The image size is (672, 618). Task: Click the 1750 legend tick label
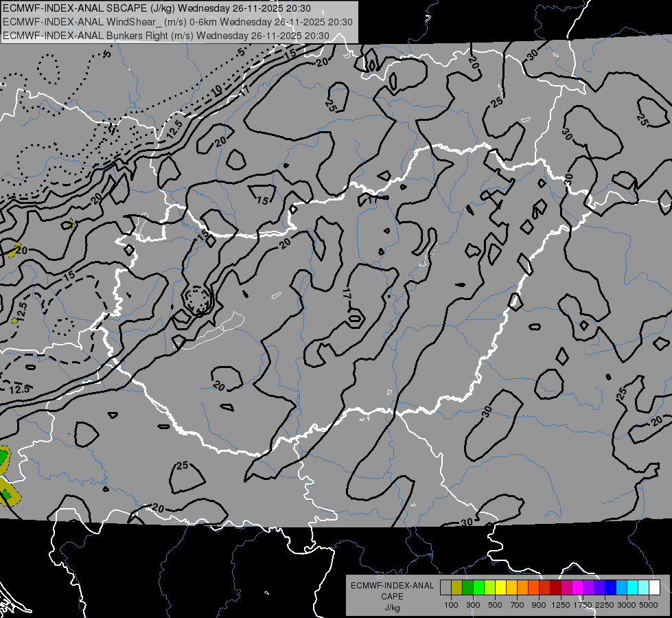(x=583, y=605)
